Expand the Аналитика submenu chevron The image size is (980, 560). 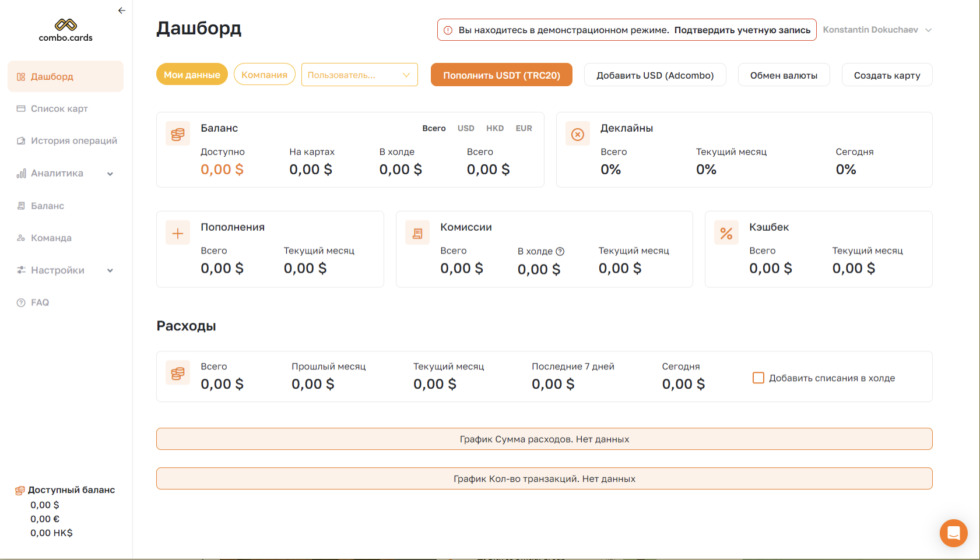pyautogui.click(x=110, y=174)
